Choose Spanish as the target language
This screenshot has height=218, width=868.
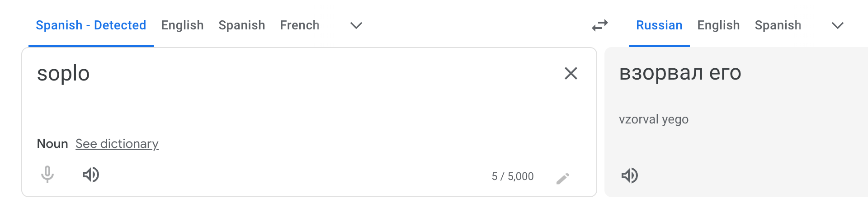click(778, 25)
